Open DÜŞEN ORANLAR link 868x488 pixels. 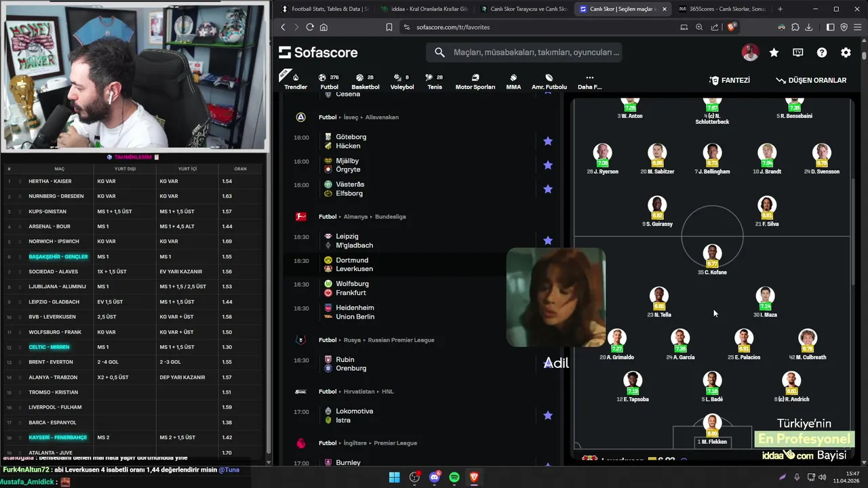[x=811, y=80]
